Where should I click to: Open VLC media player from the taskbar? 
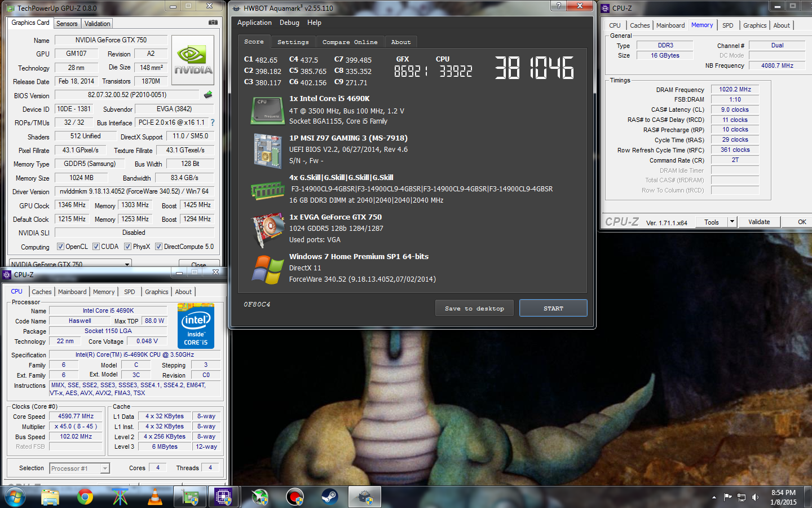155,497
